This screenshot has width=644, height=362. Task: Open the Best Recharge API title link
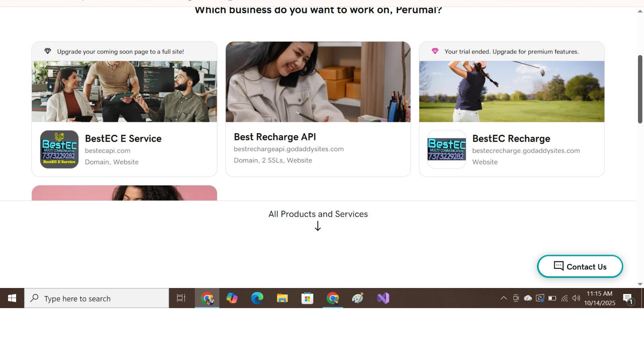coord(275,137)
